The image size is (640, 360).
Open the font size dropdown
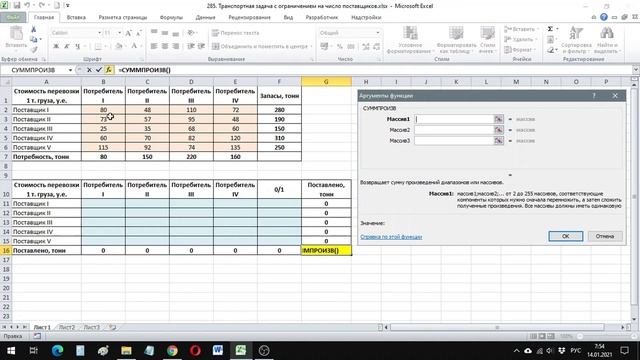coord(119,33)
